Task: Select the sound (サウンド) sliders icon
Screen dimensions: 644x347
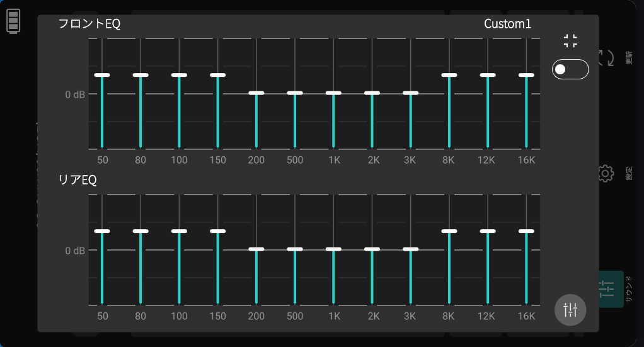Action: coord(607,289)
